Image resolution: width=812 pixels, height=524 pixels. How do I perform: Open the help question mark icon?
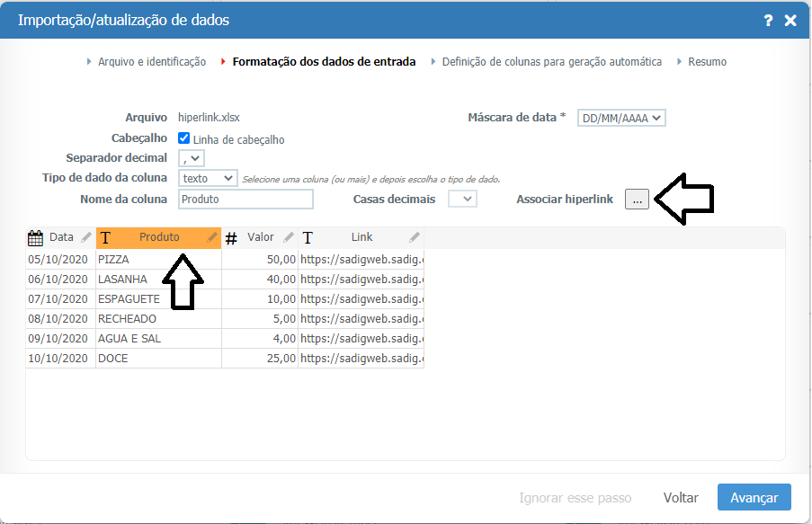[x=768, y=20]
